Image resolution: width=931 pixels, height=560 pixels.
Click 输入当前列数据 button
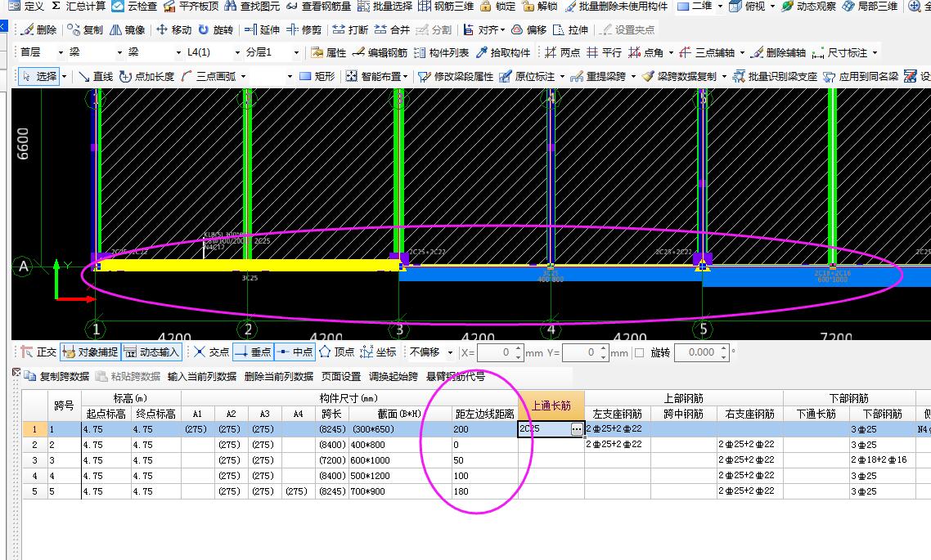202,377
